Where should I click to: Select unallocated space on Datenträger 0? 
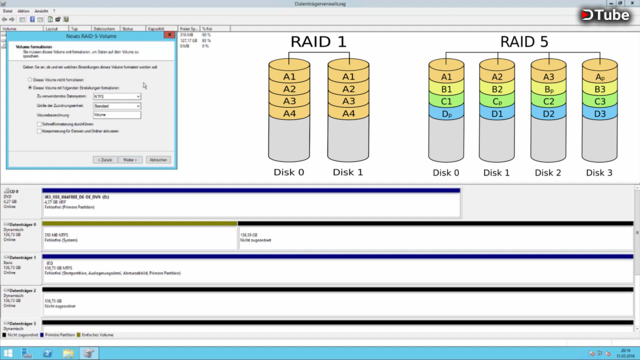tap(436, 236)
